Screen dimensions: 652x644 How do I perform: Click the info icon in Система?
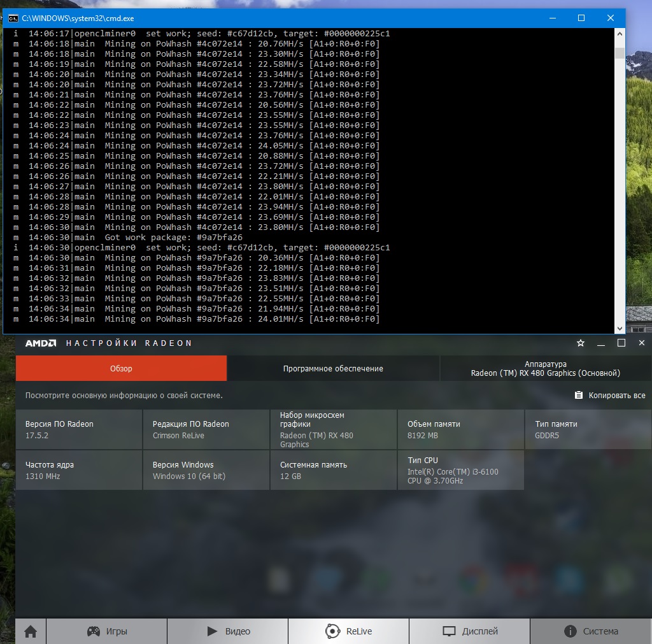point(570,631)
